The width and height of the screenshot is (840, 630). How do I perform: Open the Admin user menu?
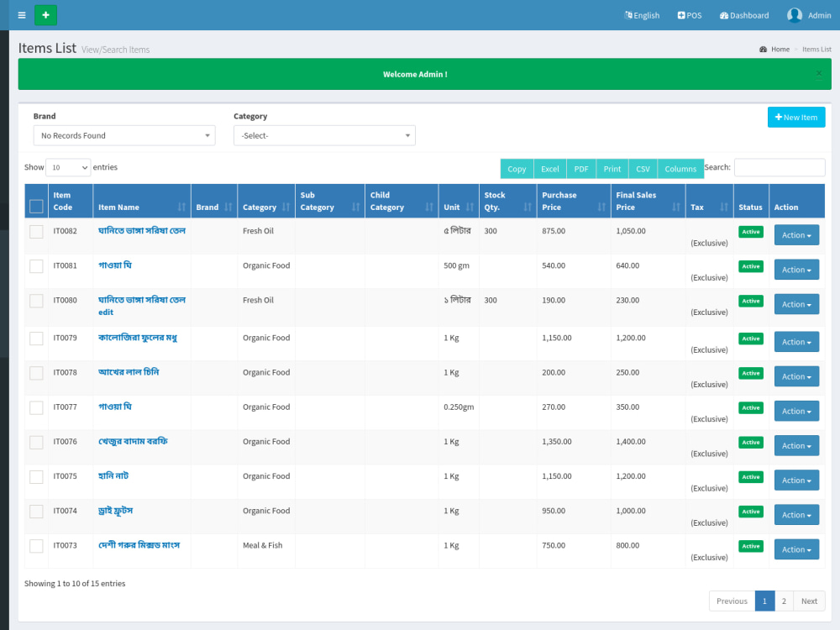pos(809,15)
